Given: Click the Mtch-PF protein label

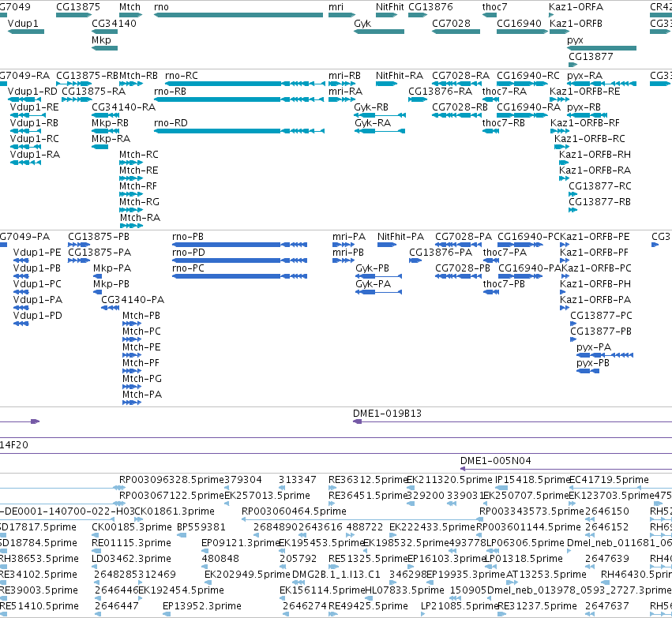Looking at the screenshot, I should point(141,363).
